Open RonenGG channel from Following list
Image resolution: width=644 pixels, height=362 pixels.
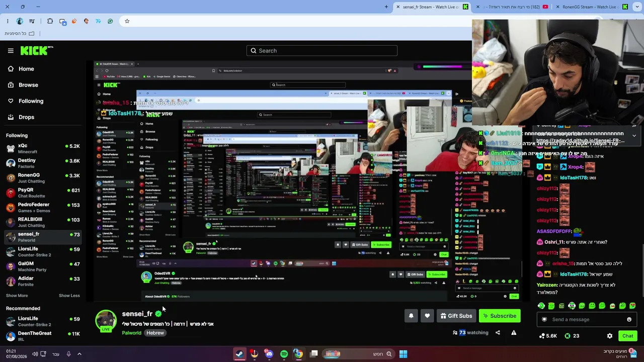43,177
